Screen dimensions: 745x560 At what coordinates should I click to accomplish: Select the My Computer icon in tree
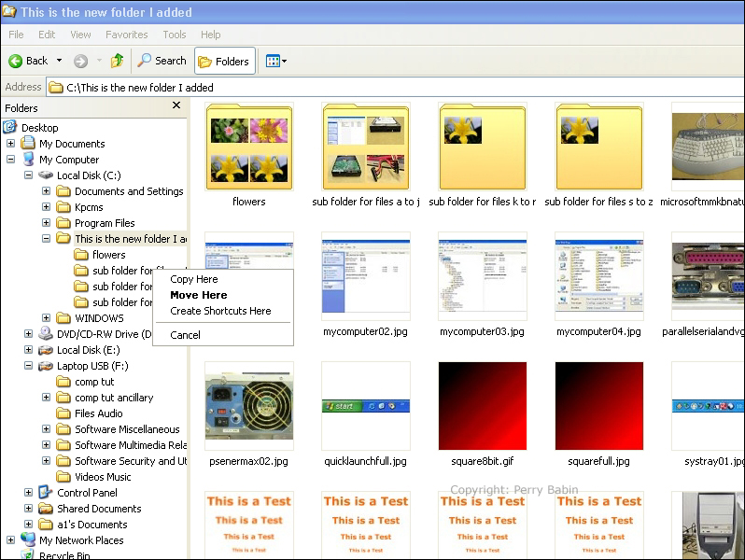pos(29,159)
